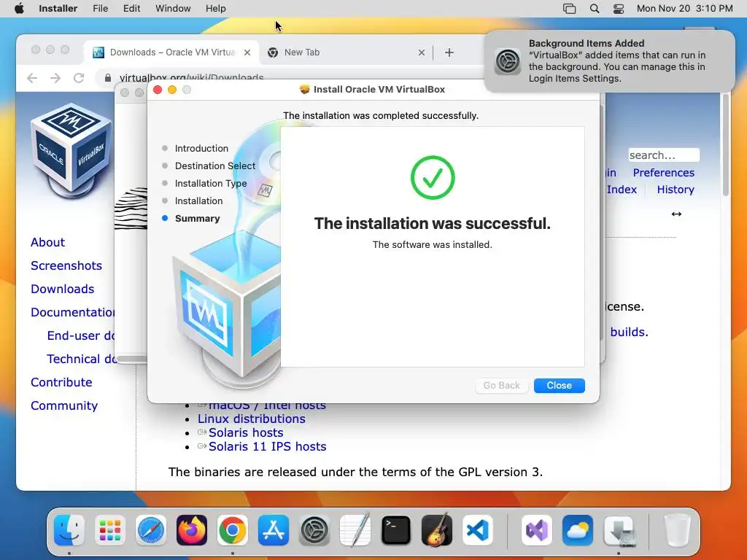Open the Solaris hosts link

246,433
